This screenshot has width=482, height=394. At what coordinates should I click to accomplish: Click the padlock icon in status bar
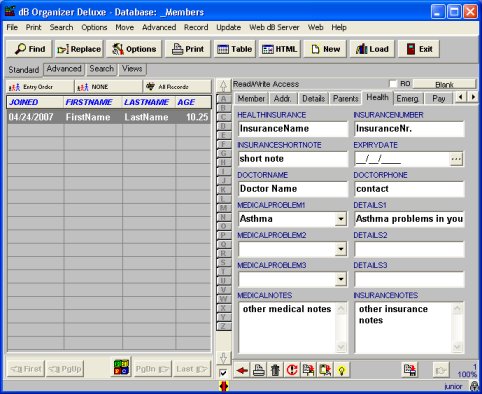[x=474, y=386]
